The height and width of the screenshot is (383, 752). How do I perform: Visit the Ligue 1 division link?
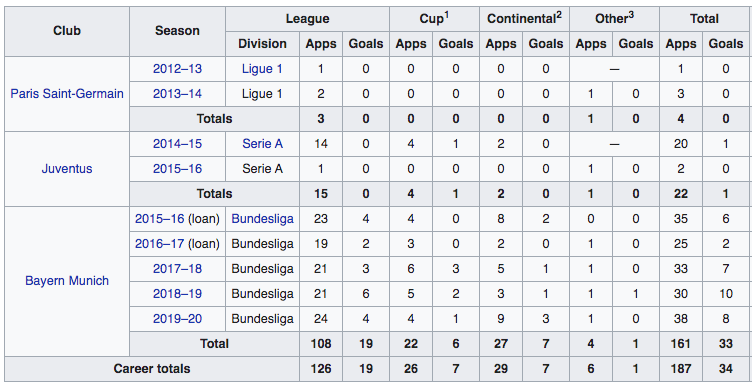coord(262,69)
